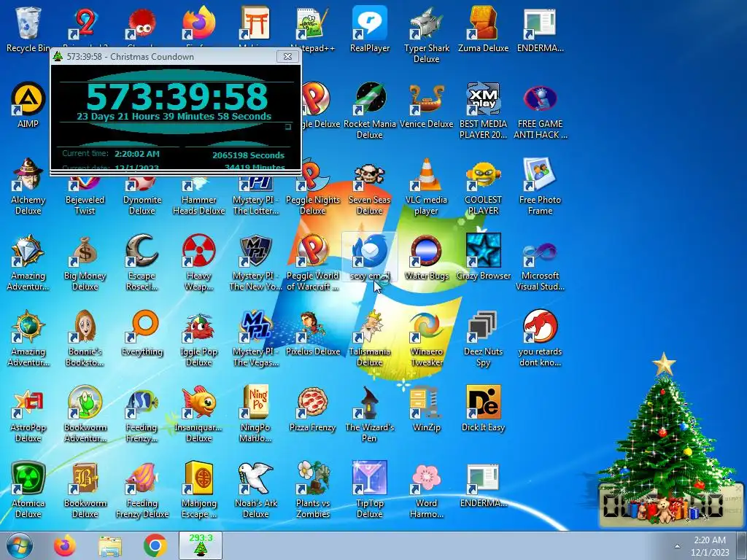This screenshot has width=747, height=560.
Task: Click the Deez Nuts Spy icon
Action: (x=483, y=338)
